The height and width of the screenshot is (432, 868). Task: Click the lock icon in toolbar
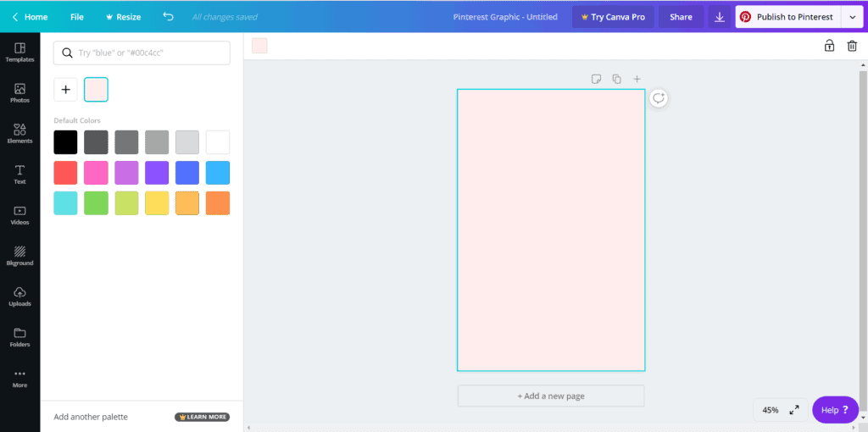coord(829,46)
